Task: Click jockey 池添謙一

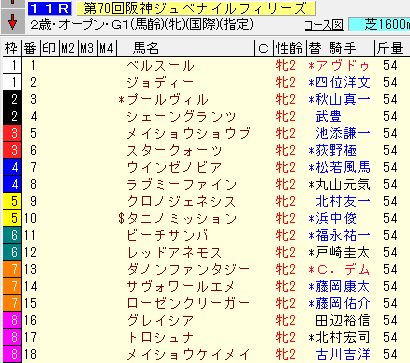Action: pos(343,133)
